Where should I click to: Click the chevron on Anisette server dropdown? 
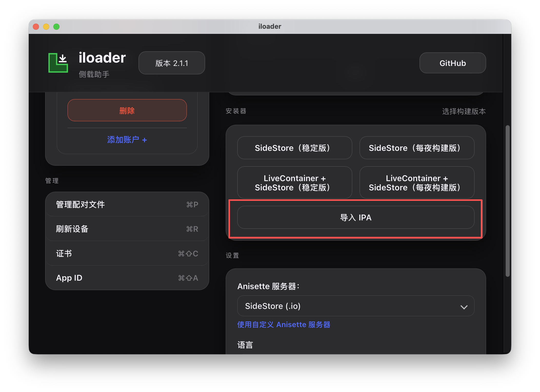(x=464, y=307)
